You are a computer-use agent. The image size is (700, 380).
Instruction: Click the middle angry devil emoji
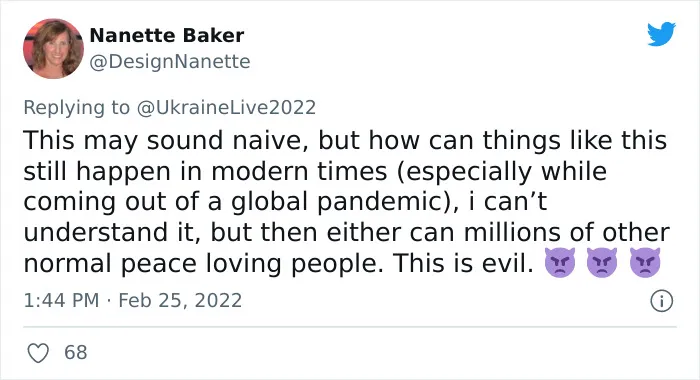(x=602, y=263)
